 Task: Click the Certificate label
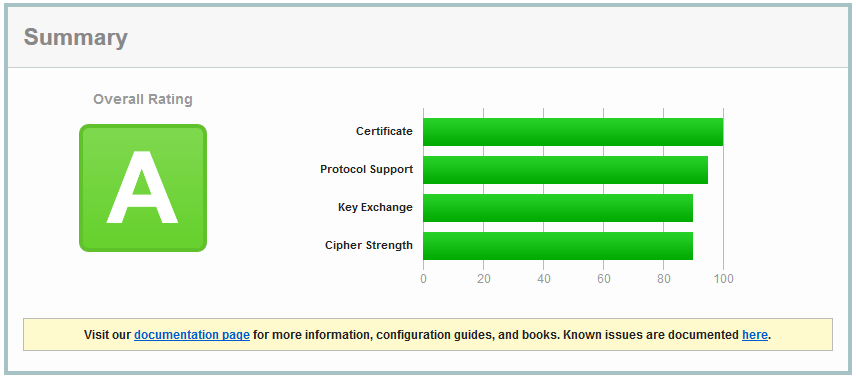point(384,131)
